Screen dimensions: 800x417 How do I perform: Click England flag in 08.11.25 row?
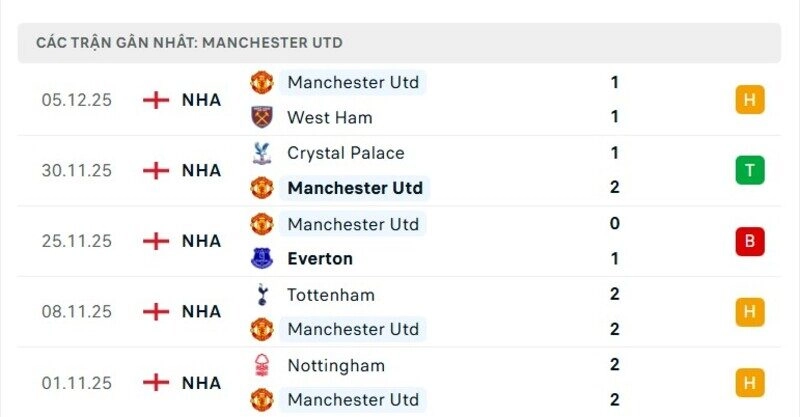click(x=156, y=312)
